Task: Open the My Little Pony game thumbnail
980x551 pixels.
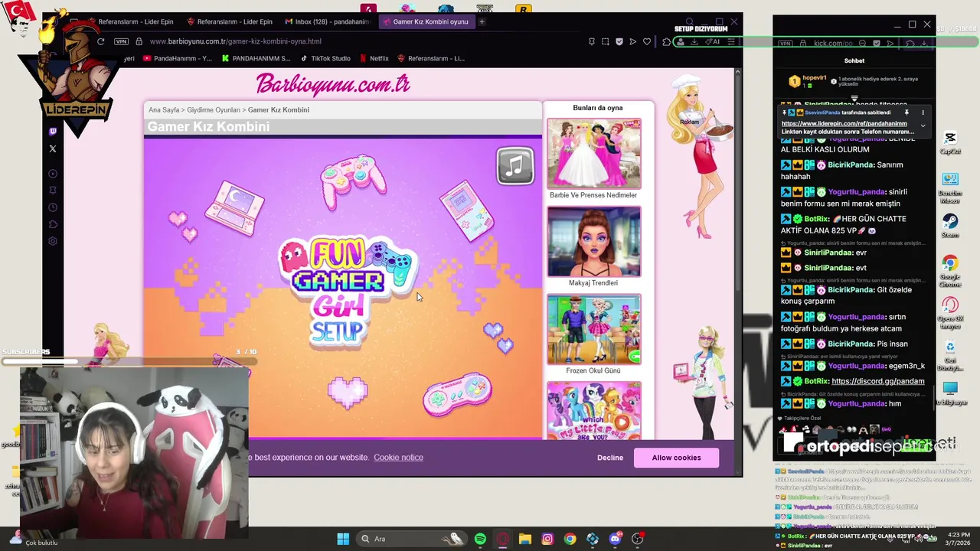Action: point(594,411)
